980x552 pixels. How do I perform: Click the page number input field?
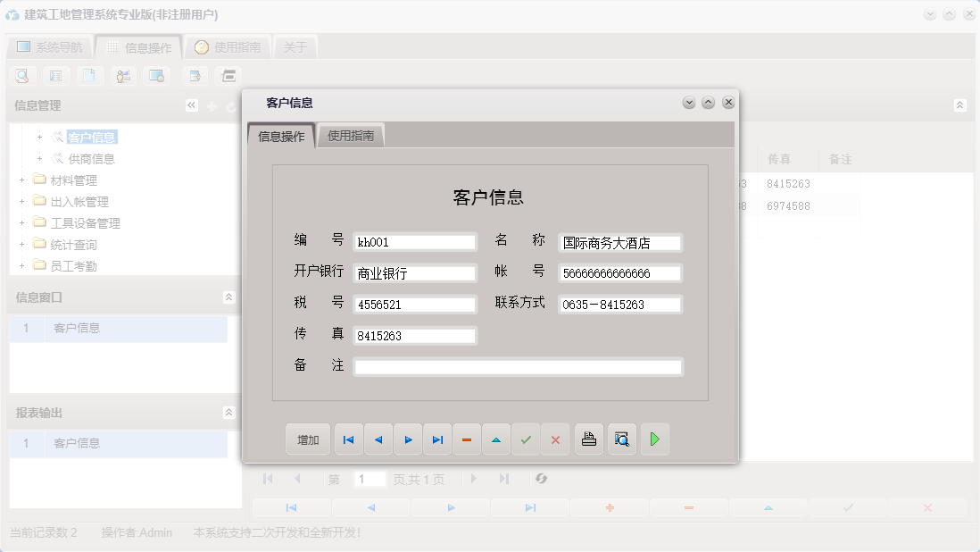point(370,479)
